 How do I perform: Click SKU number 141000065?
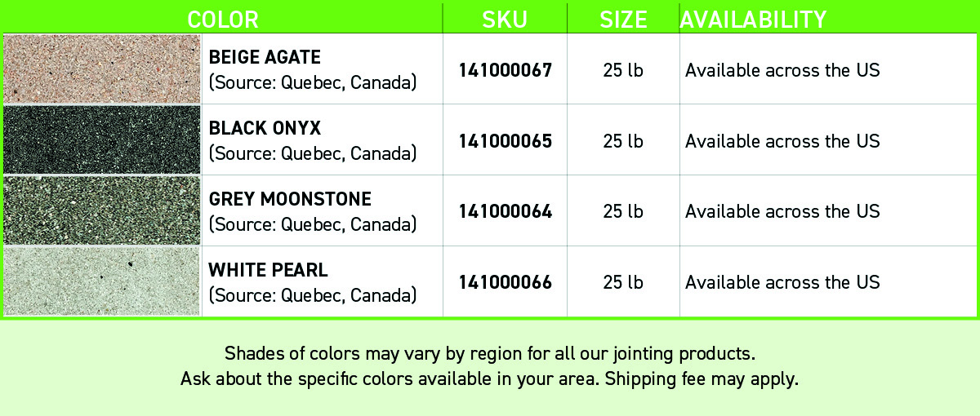(505, 141)
